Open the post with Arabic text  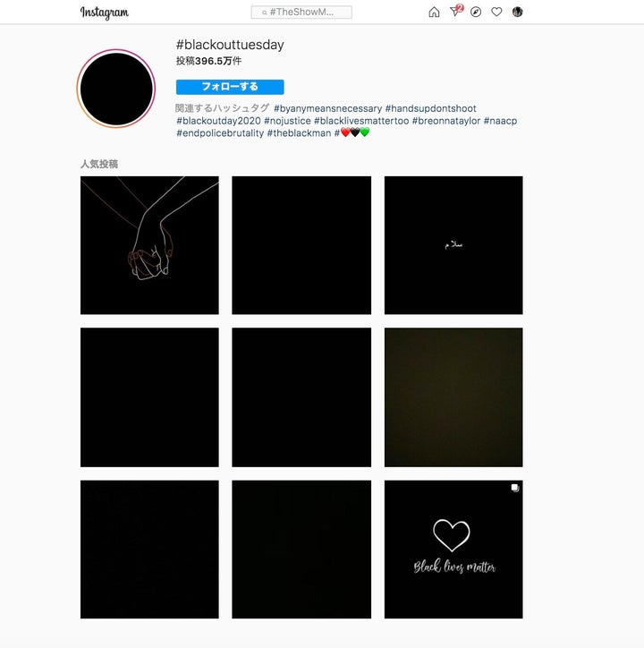tap(453, 245)
